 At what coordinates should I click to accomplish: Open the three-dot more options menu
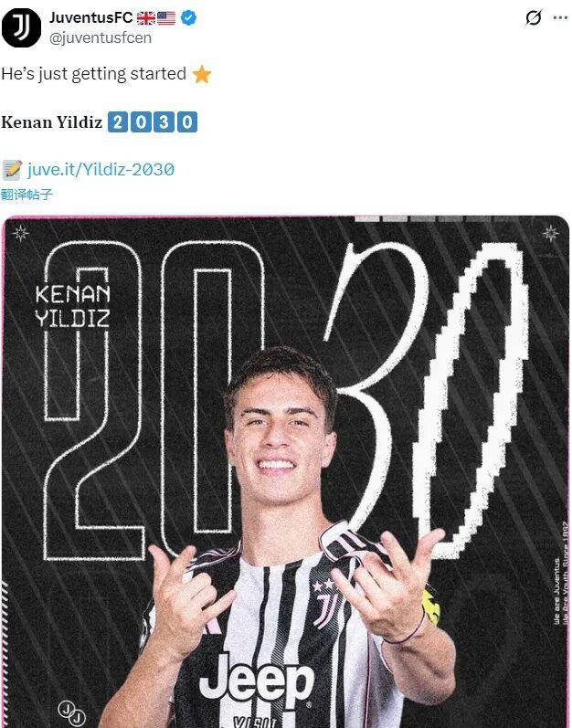(560, 17)
